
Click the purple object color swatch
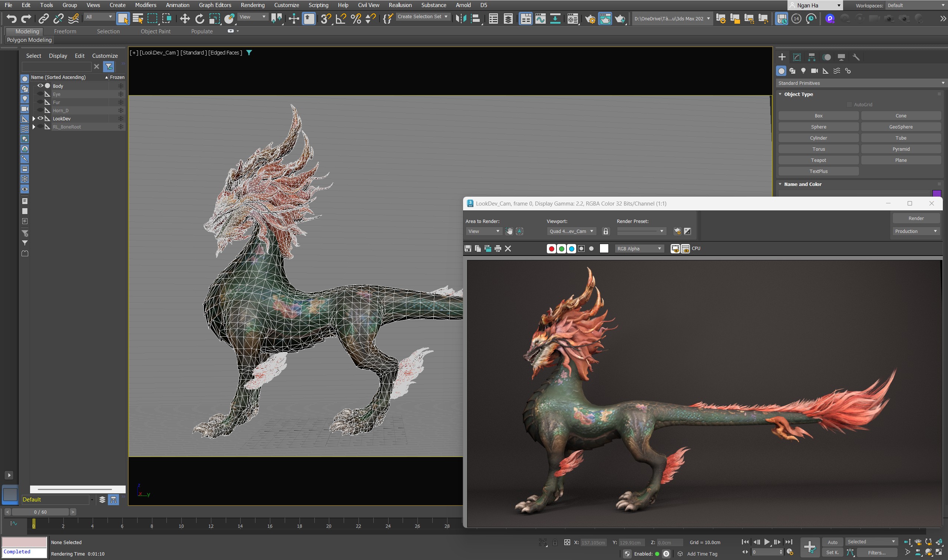(936, 194)
